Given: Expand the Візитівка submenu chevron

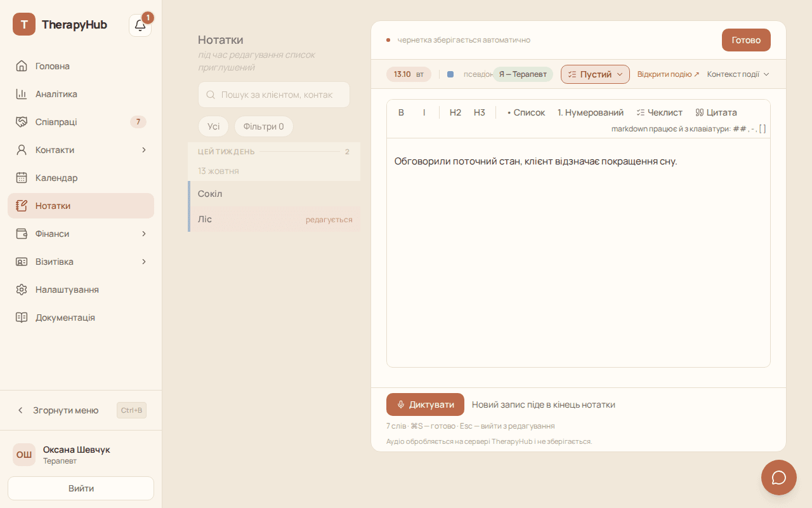Looking at the screenshot, I should pos(144,262).
